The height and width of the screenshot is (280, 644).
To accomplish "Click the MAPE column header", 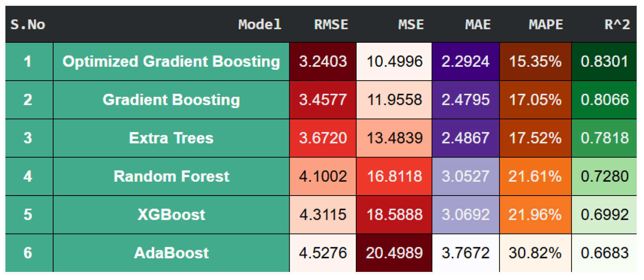I will click(545, 25).
